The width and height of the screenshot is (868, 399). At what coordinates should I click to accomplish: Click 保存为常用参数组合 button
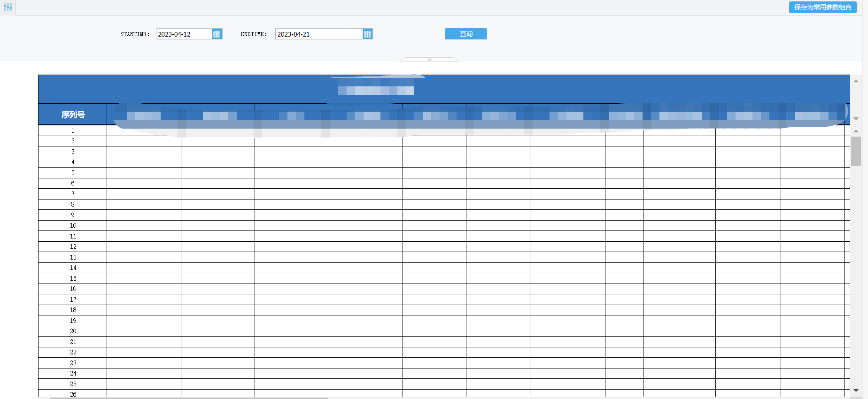click(822, 7)
